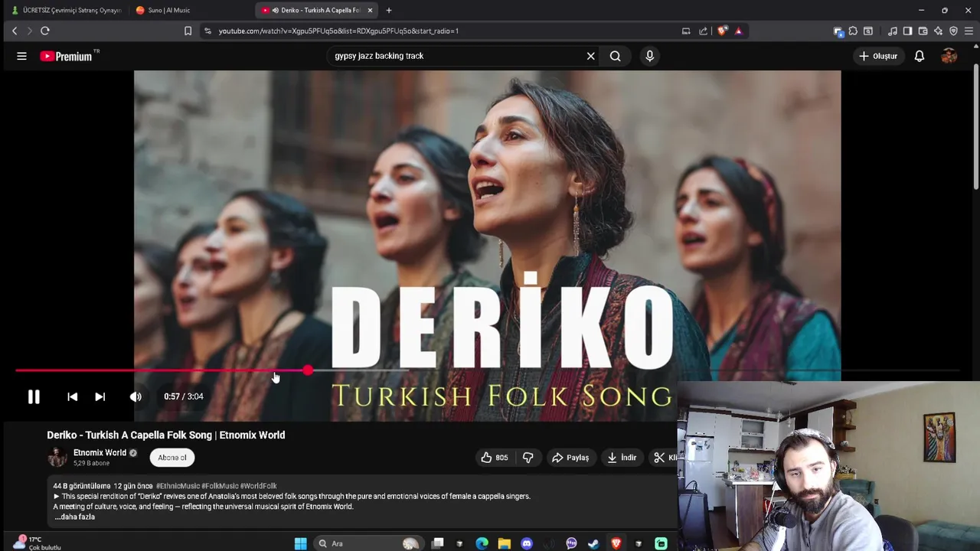
Task: Create a clip with scissors button
Action: [x=664, y=458]
